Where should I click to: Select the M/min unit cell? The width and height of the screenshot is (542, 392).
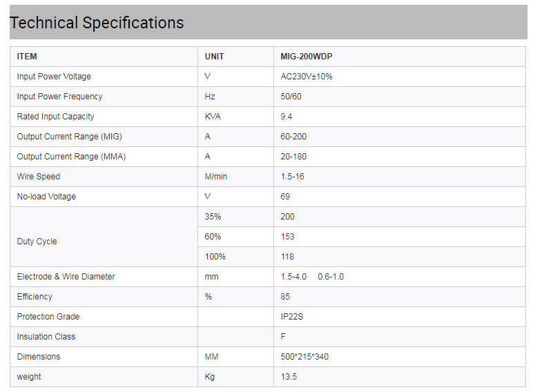tap(216, 177)
